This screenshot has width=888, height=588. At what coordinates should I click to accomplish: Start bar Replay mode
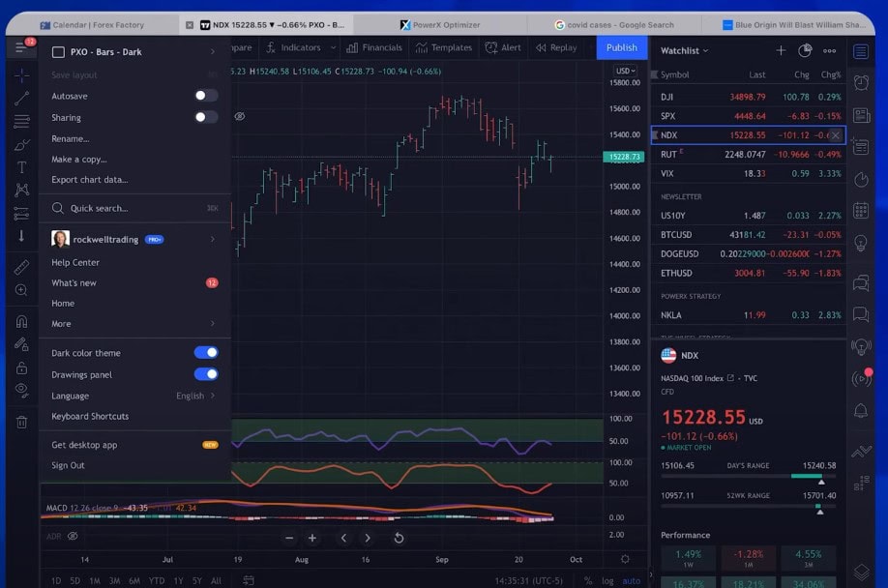pyautogui.click(x=556, y=47)
